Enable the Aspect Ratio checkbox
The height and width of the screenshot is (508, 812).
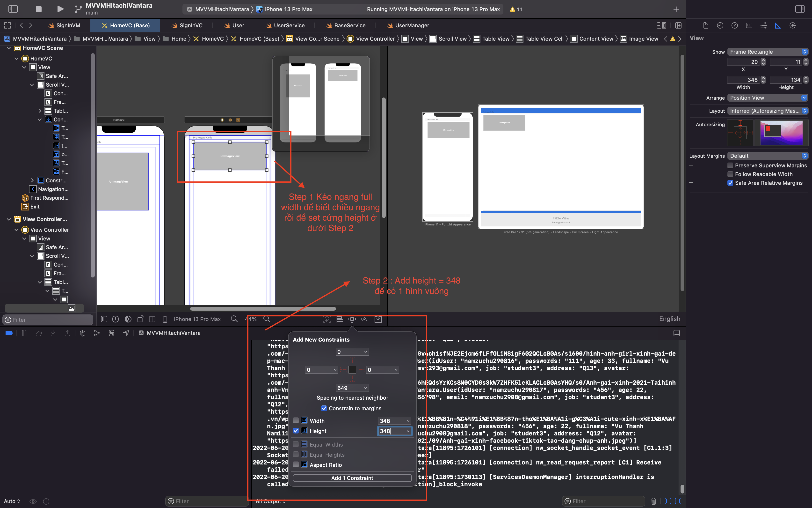[296, 464]
